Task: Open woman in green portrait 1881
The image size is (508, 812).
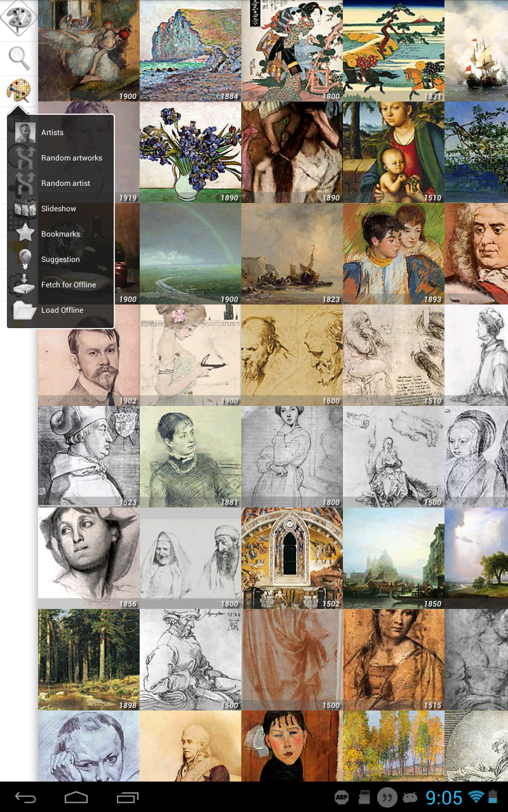Action: tap(190, 457)
